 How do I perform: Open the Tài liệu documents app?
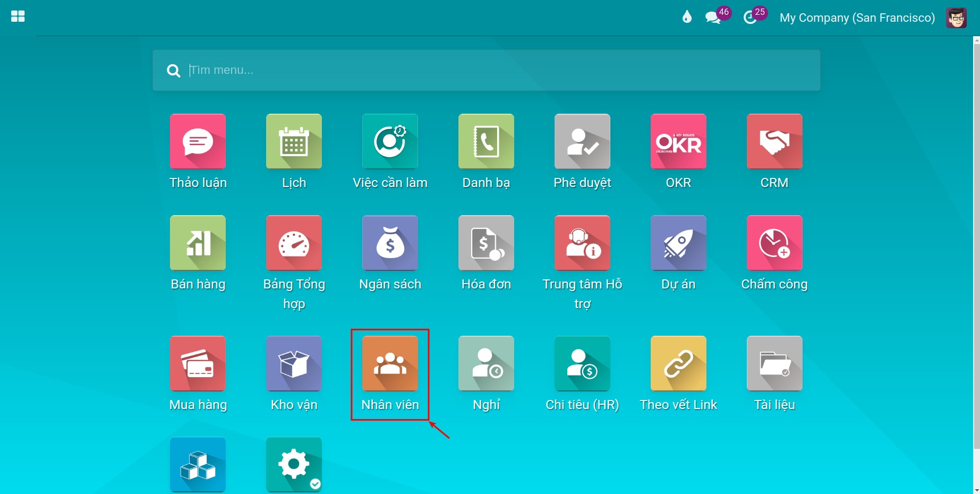click(774, 363)
